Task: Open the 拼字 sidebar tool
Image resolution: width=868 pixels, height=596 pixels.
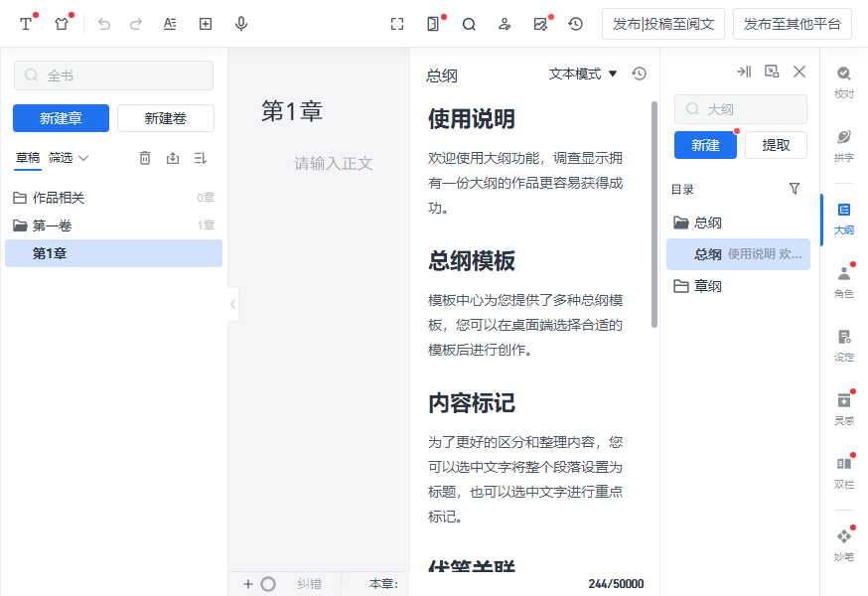Action: (843, 146)
